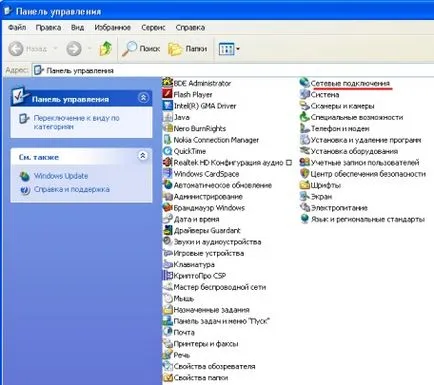Open the Брандмауэр Windows icon
Screen dimensions: 434x385
167,207
